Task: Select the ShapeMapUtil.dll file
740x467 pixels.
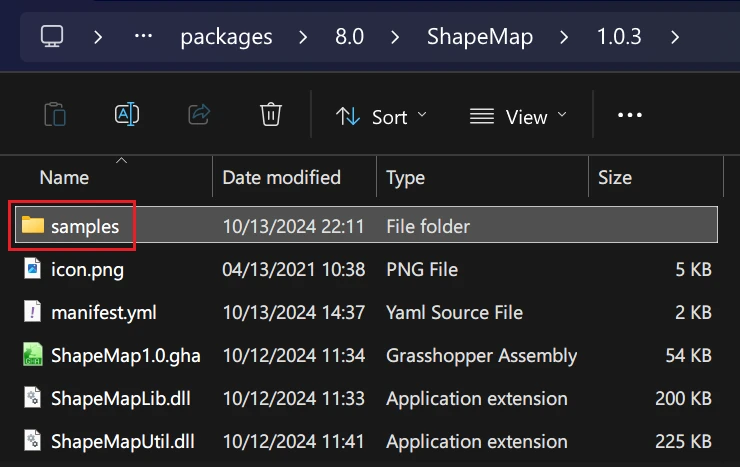Action: click(120, 441)
